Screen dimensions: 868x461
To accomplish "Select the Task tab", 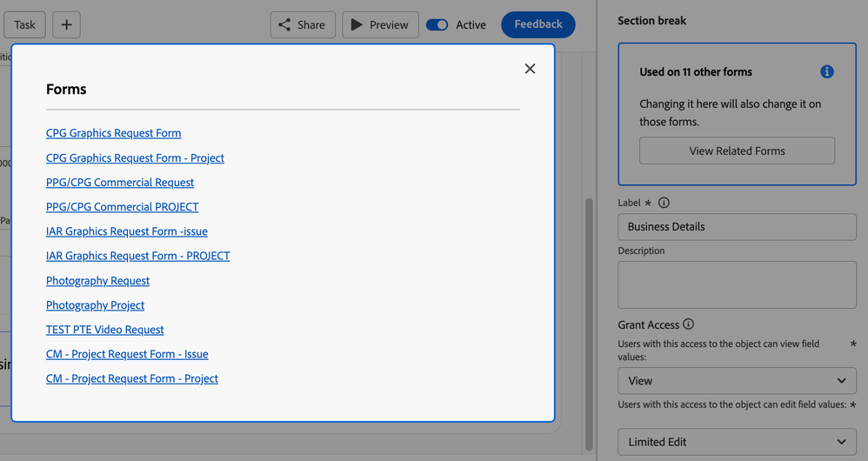I will 24,24.
